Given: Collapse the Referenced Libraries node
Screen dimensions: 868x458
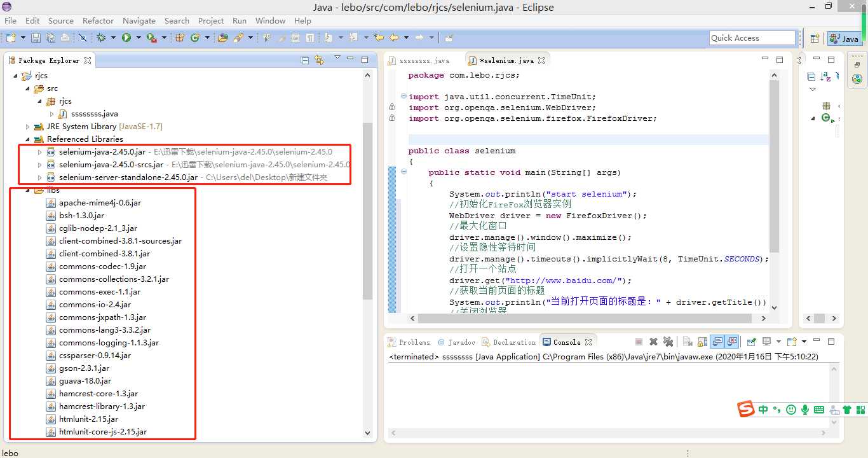Looking at the screenshot, I should tap(27, 139).
